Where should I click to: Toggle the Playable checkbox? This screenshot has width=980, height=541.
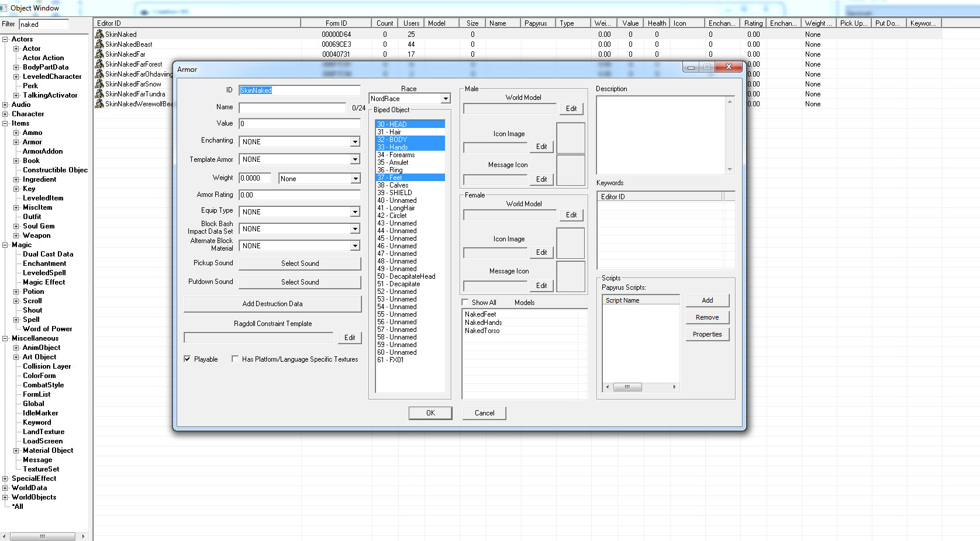187,359
